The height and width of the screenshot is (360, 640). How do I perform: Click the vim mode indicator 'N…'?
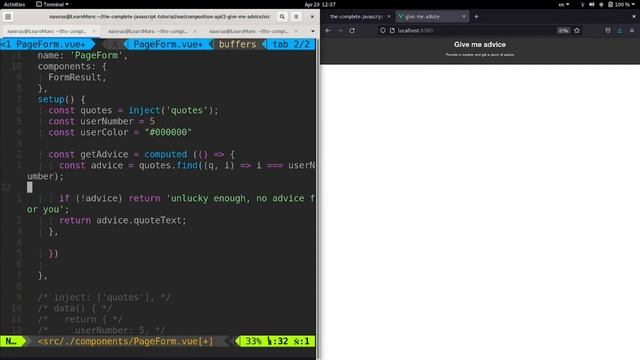[x=11, y=341]
